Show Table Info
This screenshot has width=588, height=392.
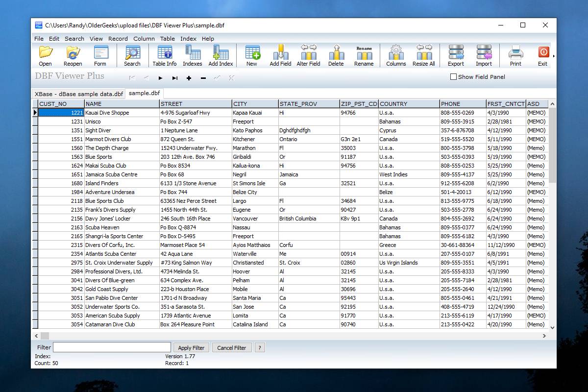[165, 55]
